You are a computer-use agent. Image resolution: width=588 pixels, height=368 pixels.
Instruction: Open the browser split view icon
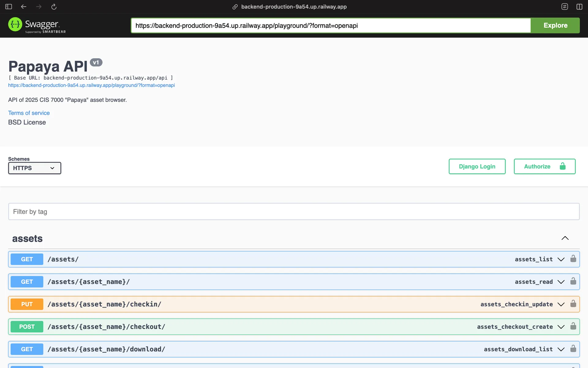point(579,7)
